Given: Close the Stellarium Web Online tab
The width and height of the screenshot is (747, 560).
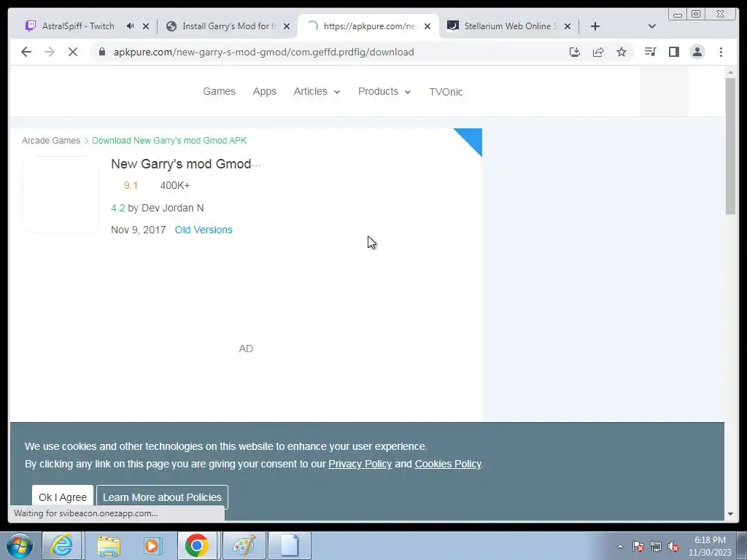Looking at the screenshot, I should (x=568, y=26).
